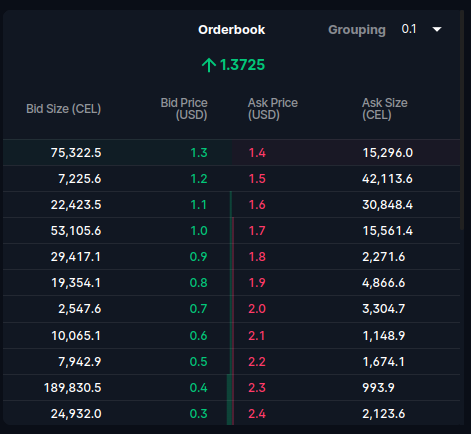
Task: Click bid size 7,942.9
Action: tap(80, 362)
